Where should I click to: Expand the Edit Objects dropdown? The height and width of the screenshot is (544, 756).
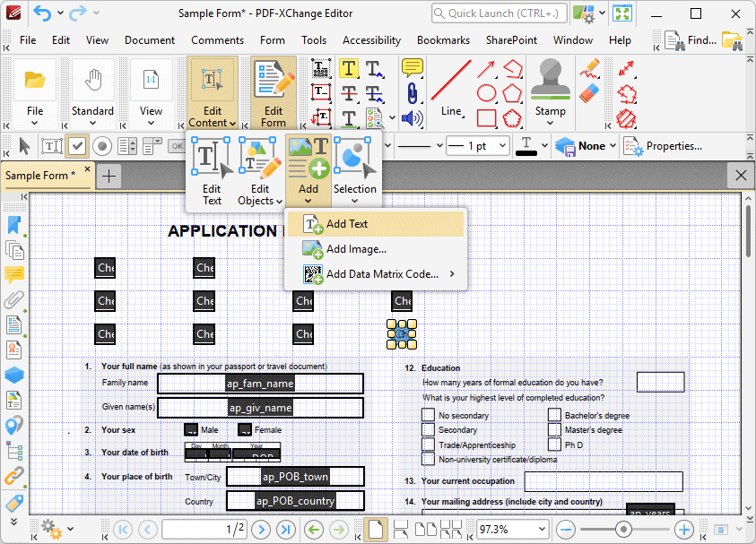point(279,202)
